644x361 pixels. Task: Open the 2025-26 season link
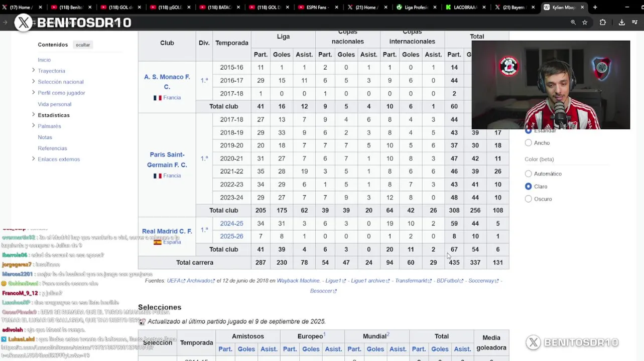coord(231,237)
